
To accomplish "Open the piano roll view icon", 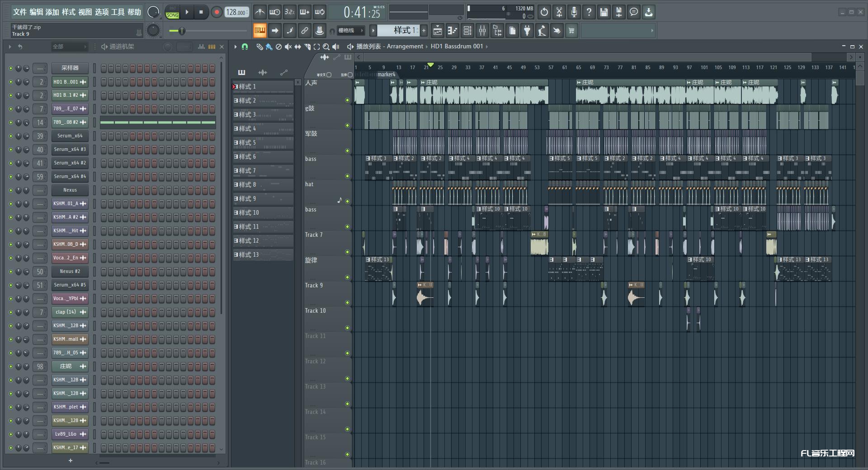I will [x=453, y=31].
